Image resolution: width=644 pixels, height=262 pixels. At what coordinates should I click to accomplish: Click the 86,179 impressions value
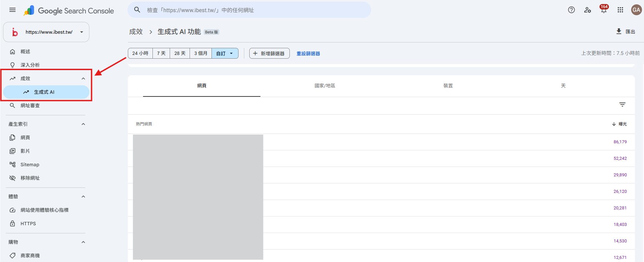click(620, 142)
